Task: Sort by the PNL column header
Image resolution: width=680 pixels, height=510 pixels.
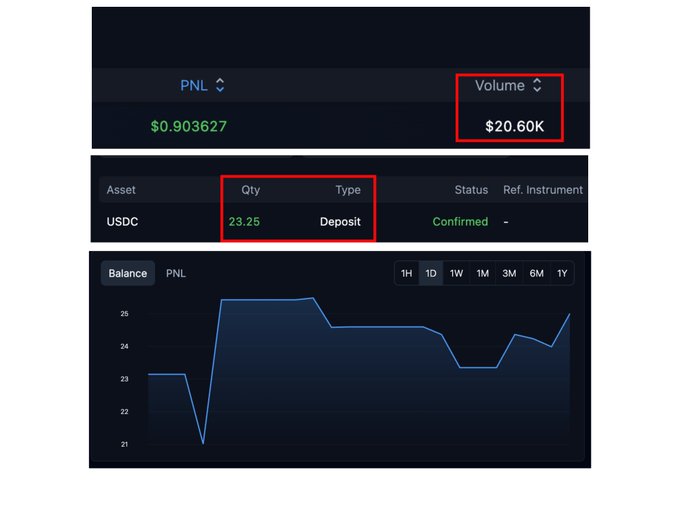Action: coord(194,85)
